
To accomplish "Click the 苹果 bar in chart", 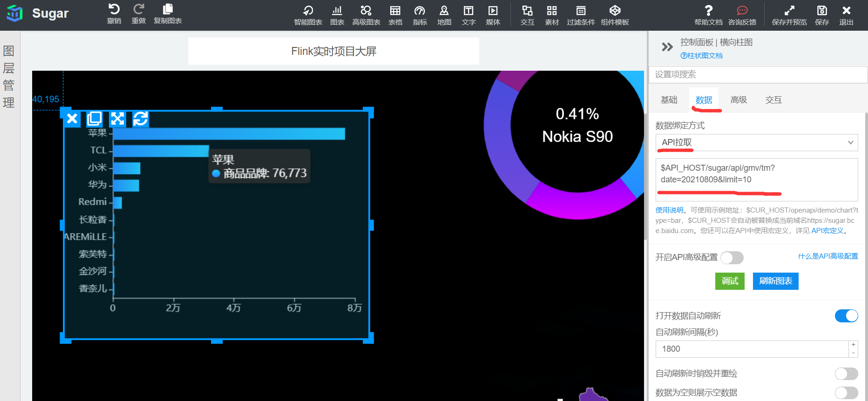I will [229, 134].
